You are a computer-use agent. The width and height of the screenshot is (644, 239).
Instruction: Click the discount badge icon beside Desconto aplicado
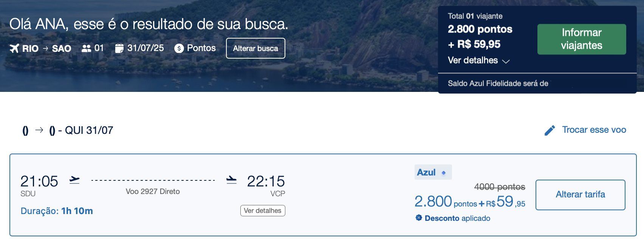pos(419,218)
